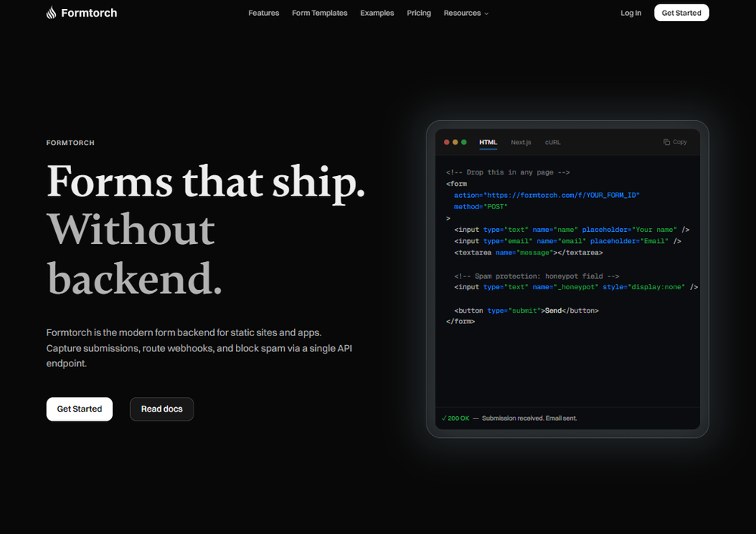Open the Resources dropdown in the navbar
This screenshot has height=534, width=756.
point(466,13)
